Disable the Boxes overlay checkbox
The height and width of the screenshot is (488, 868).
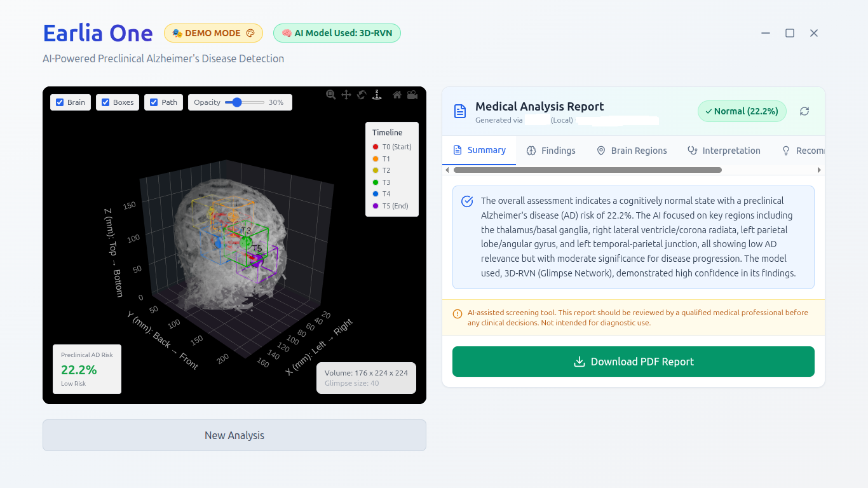(x=105, y=102)
